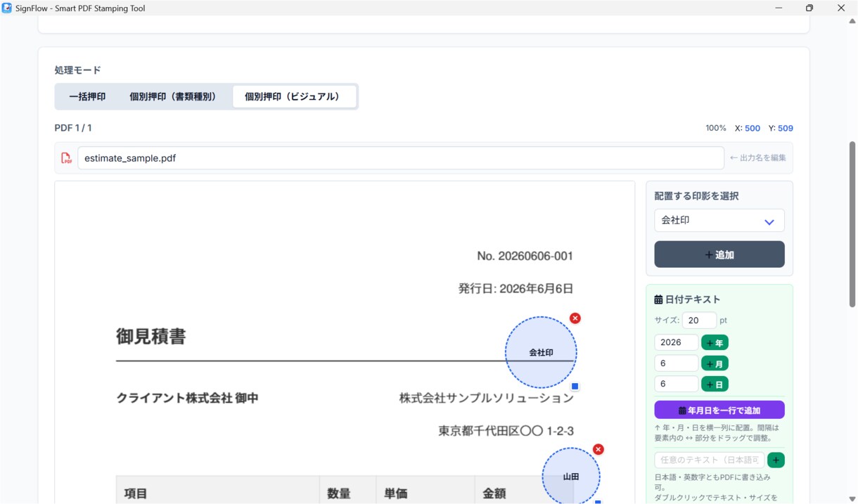
Task: Add the year with ＋年 button
Action: pyautogui.click(x=715, y=343)
